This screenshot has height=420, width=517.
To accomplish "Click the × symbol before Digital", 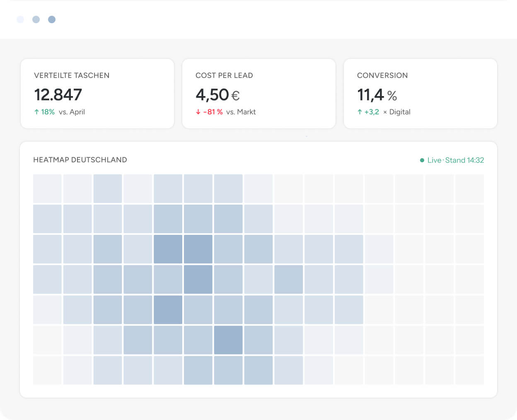I will pyautogui.click(x=385, y=112).
